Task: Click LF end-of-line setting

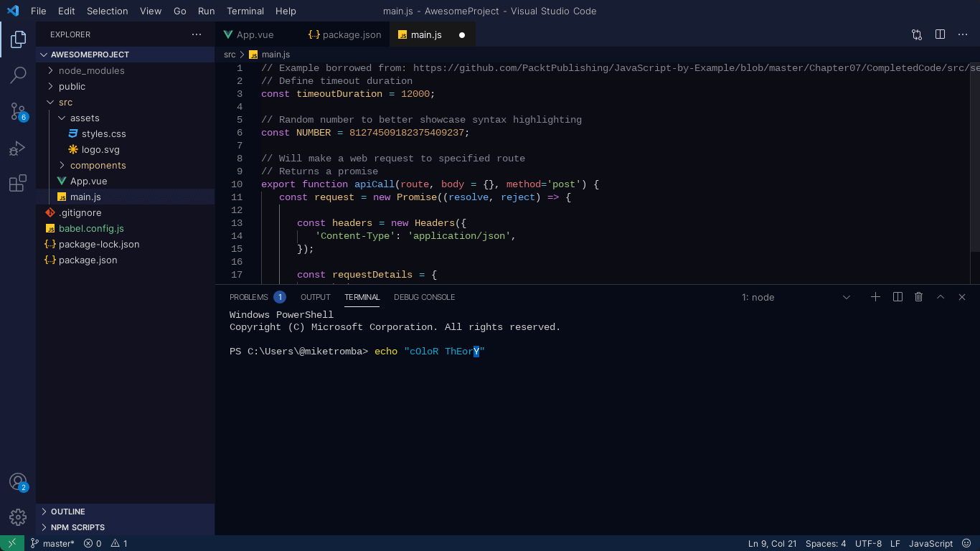Action: click(x=895, y=543)
